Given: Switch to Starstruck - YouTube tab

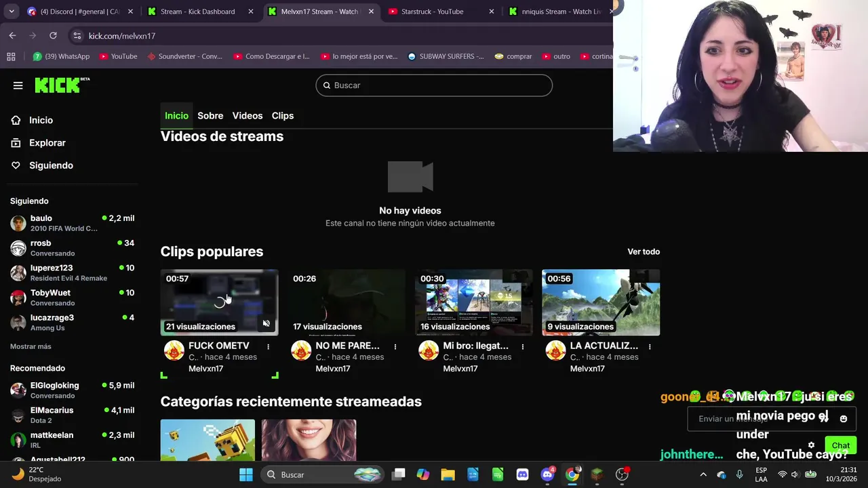Looking at the screenshot, I should 441,12.
